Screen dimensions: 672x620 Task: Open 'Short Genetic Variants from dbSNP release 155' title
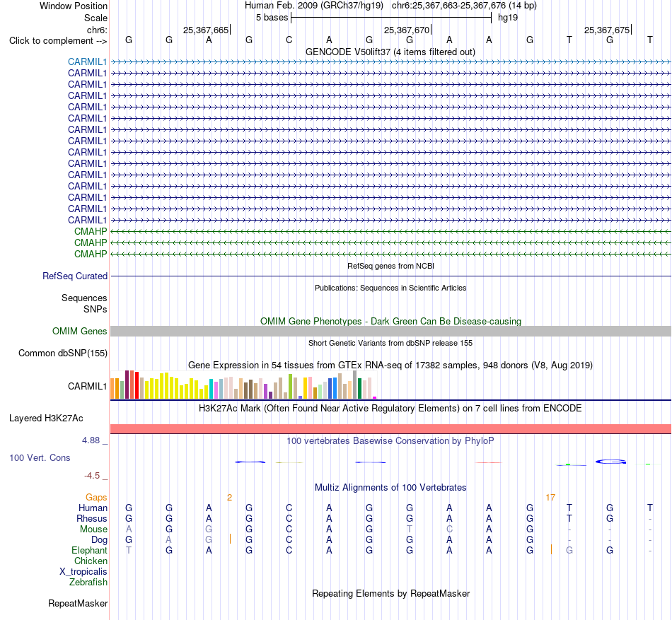coord(390,343)
